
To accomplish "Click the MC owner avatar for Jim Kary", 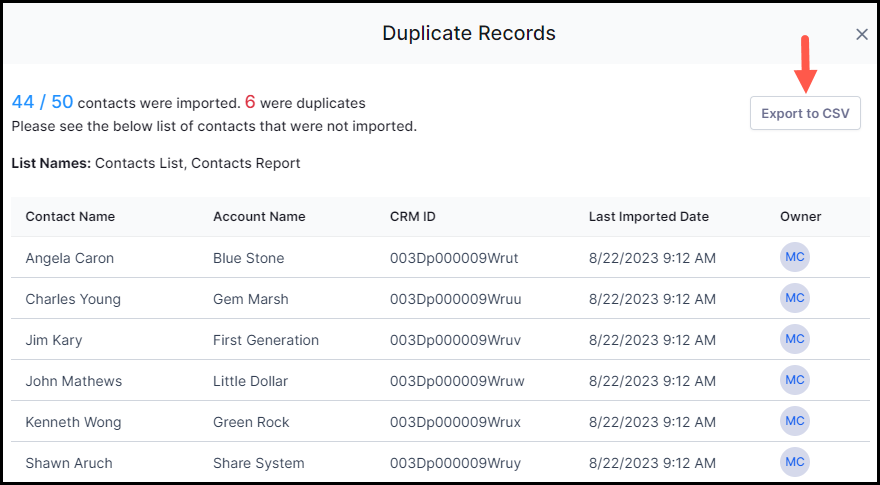I will tap(795, 339).
